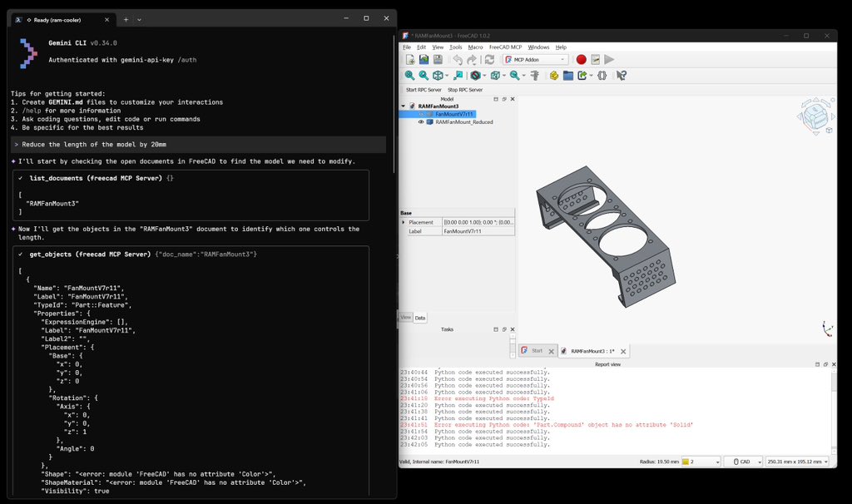852x504 pixels.
Task: Open the Tools menu
Action: pos(455,47)
